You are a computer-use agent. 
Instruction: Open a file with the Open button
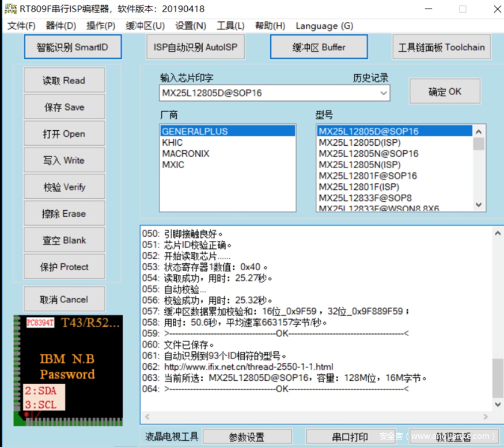64,133
